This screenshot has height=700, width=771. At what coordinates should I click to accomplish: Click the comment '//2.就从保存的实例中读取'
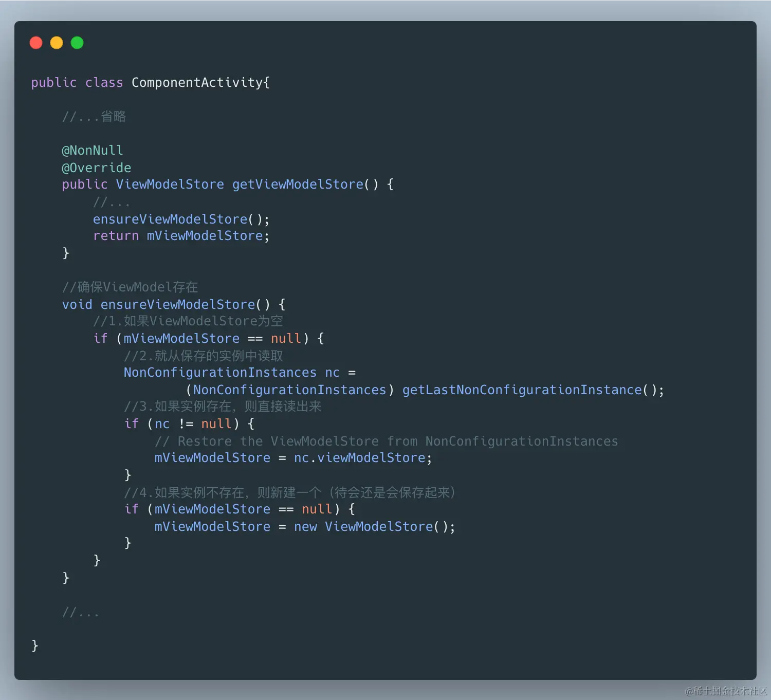point(204,356)
